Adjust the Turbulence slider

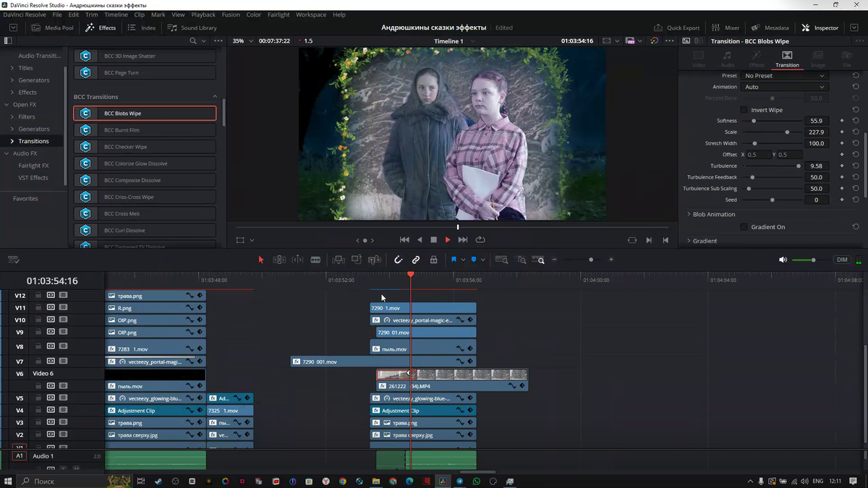798,166
